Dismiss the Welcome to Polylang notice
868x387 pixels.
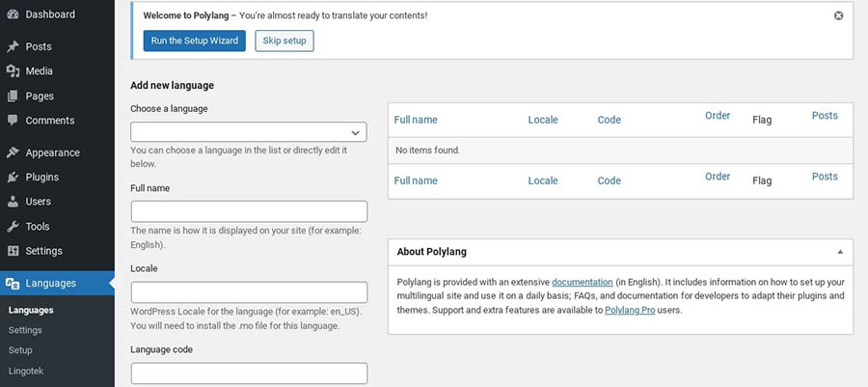click(838, 16)
